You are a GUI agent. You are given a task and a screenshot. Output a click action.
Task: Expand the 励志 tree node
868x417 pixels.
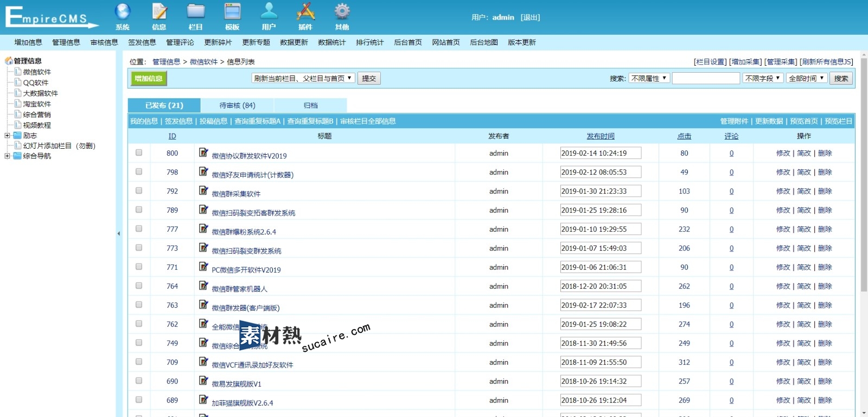tap(8, 135)
